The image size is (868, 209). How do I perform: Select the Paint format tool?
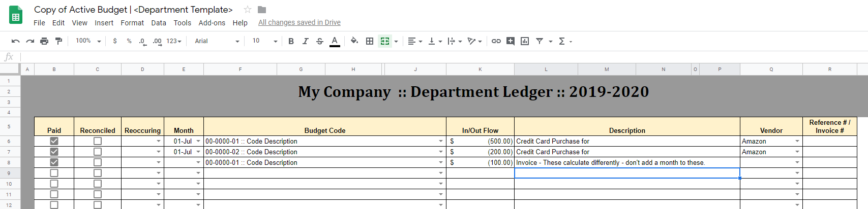click(58, 41)
